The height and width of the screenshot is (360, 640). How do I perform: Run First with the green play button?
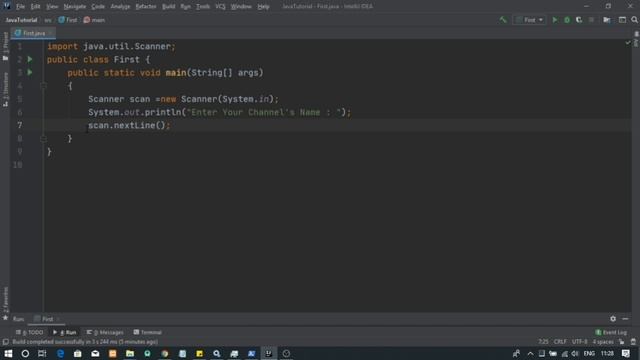[x=555, y=20]
